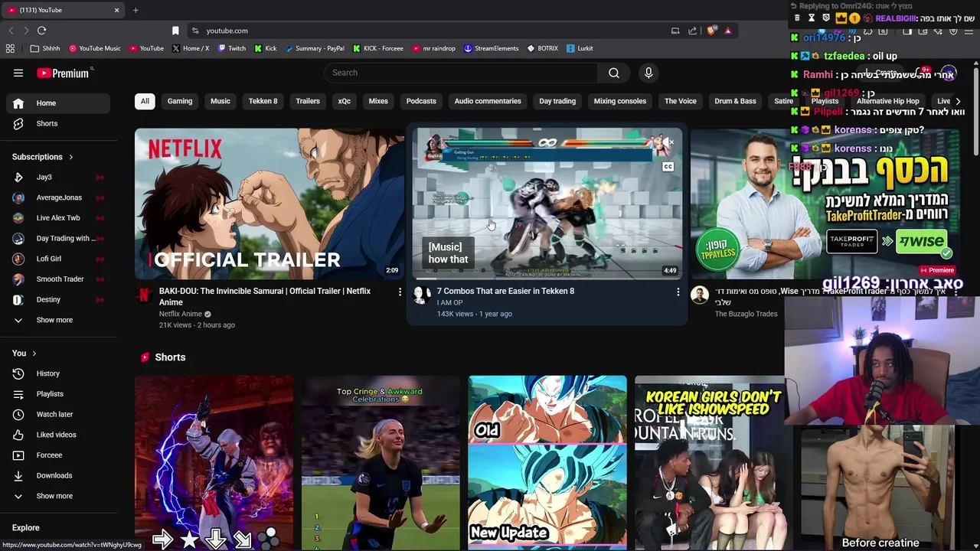Viewport: 980px width, 551px height.
Task: Open the Korean Girls iShowSpeed short
Action: pyautogui.click(x=710, y=462)
